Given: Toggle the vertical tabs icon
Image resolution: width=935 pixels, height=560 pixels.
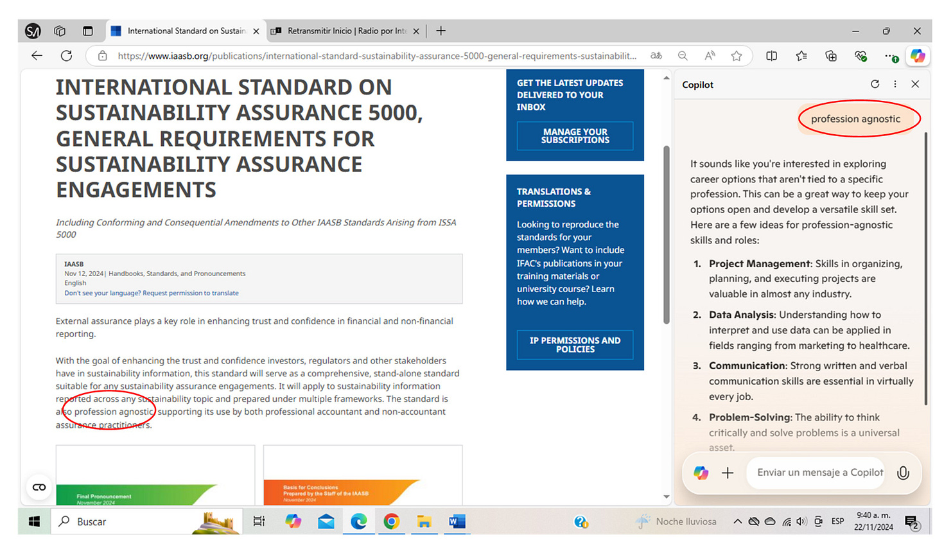Looking at the screenshot, I should [x=88, y=31].
